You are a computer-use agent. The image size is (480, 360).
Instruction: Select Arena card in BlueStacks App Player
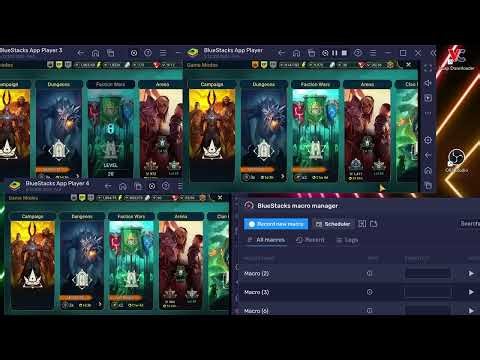tap(367, 131)
